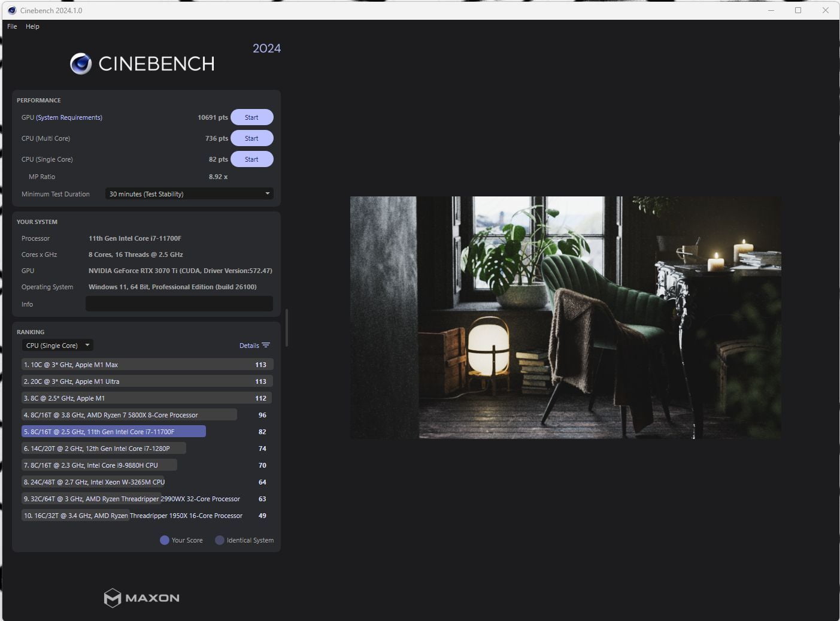This screenshot has height=621, width=840.
Task: Maximize the Cinebench window
Action: click(x=798, y=10)
